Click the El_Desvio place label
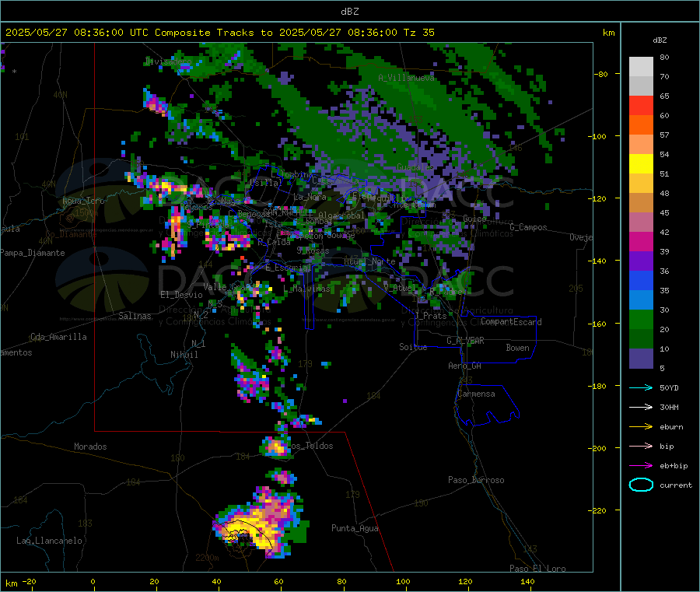700x592 pixels. tap(181, 295)
